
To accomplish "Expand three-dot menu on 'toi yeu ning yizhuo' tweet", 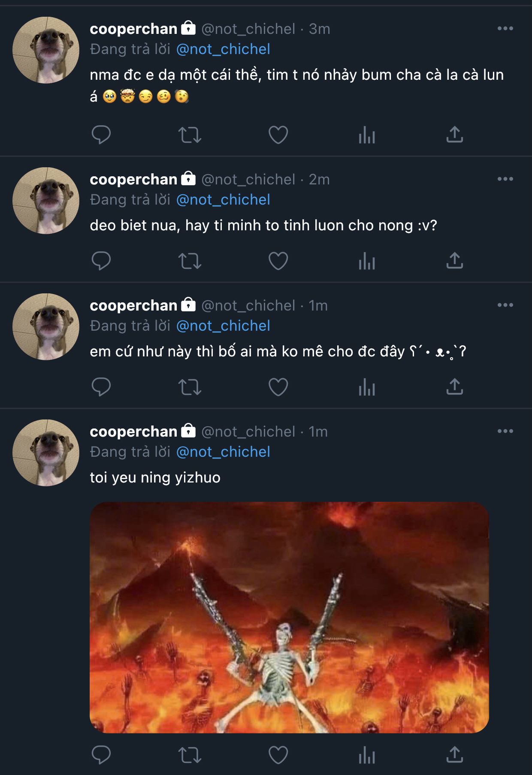I will pos(505,431).
